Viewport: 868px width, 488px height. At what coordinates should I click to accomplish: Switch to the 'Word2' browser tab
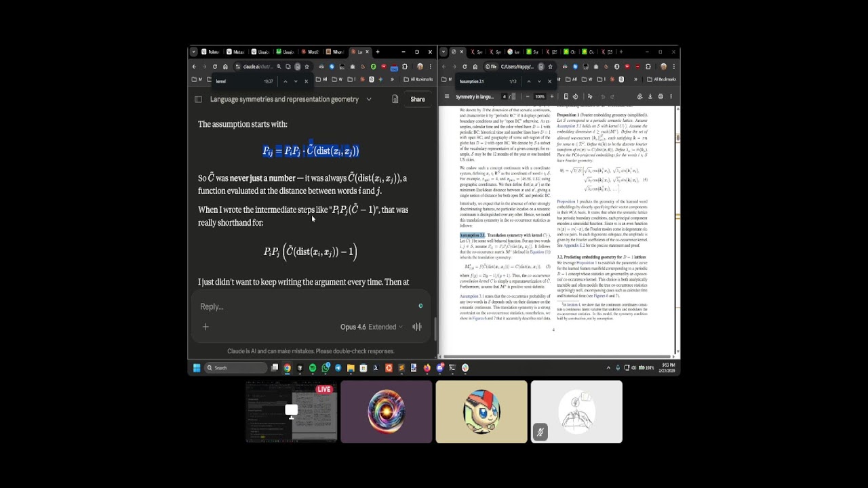[x=311, y=52]
